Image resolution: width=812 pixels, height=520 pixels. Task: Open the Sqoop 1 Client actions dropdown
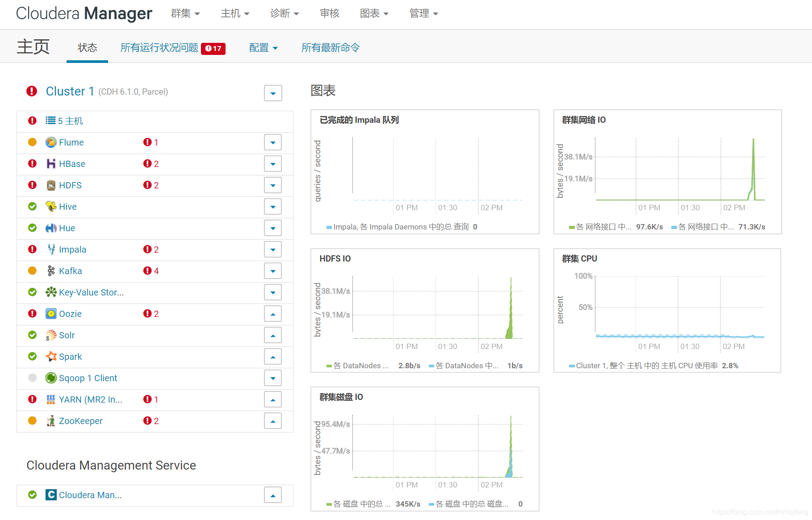point(273,378)
